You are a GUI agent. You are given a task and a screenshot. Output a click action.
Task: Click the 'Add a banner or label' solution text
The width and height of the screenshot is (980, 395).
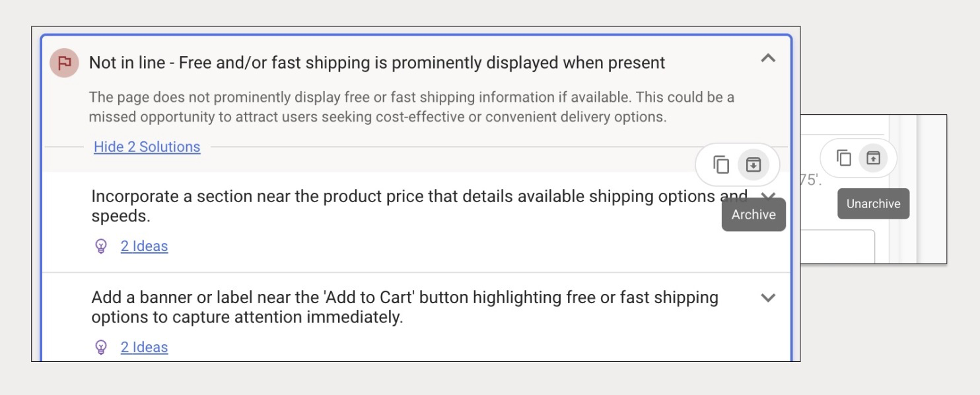[x=405, y=307]
